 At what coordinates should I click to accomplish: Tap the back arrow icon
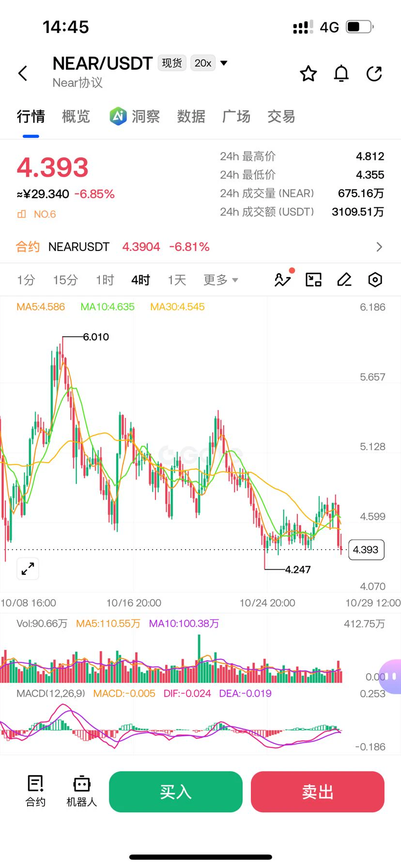23,74
